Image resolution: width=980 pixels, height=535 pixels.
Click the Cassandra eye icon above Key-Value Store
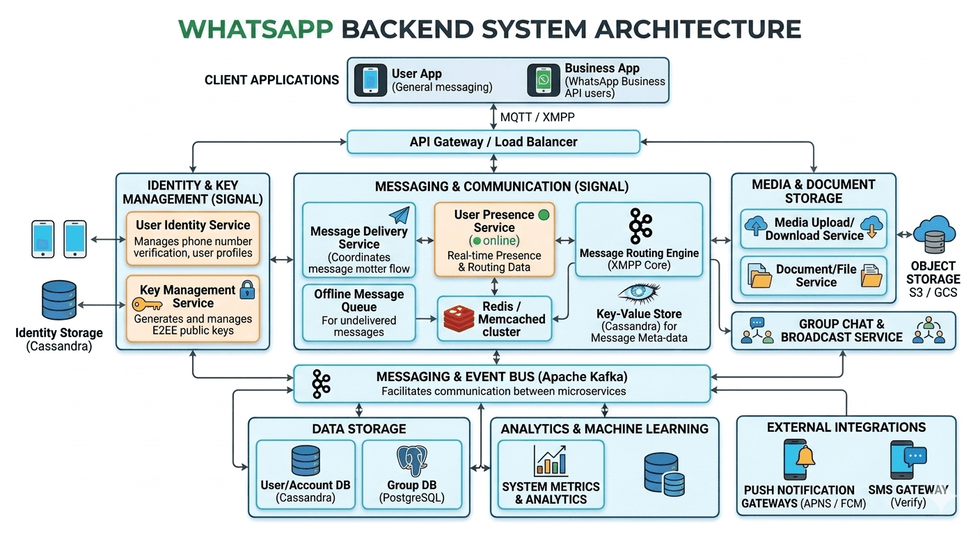coord(638,292)
